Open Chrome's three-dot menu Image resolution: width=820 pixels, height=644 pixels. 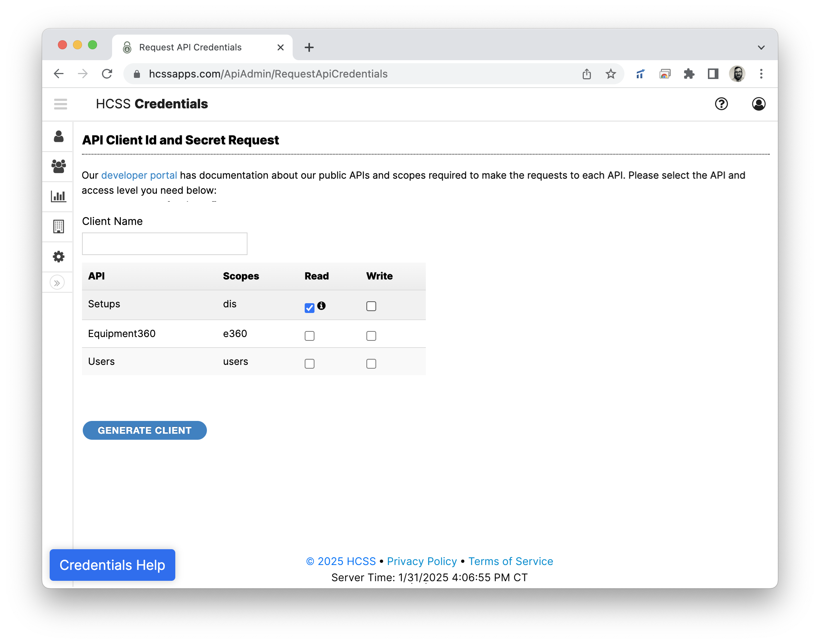761,74
